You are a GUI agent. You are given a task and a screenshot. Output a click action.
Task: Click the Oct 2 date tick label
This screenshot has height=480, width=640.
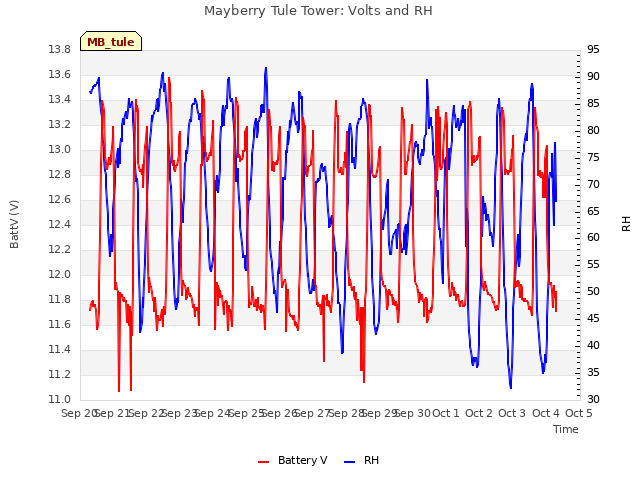coord(479,413)
